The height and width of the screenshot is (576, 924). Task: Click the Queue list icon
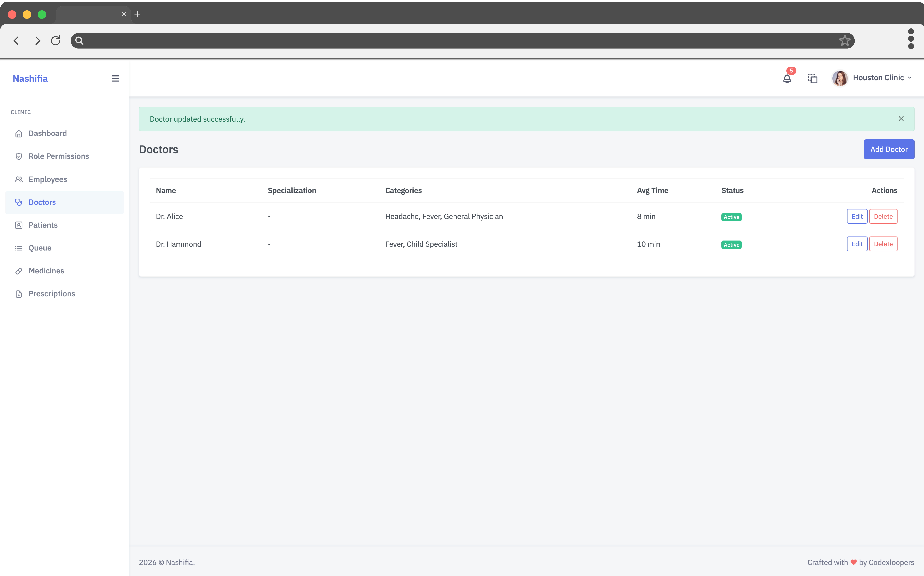pos(19,248)
